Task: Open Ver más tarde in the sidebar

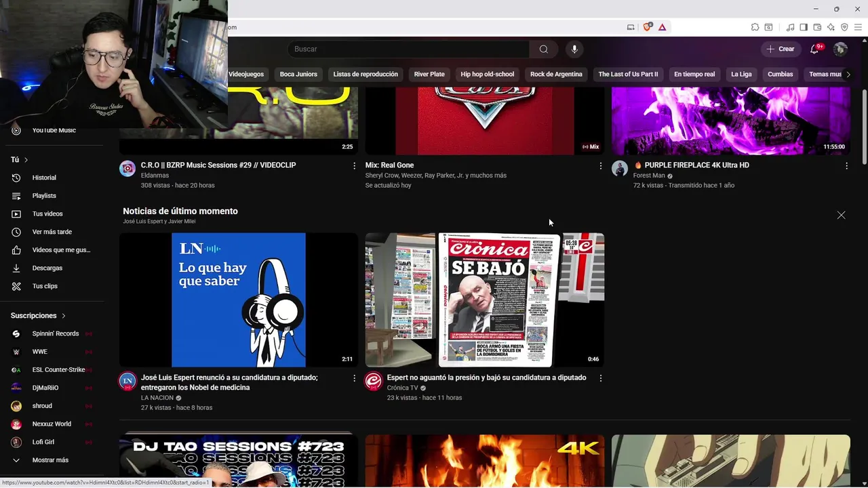Action: [52, 232]
